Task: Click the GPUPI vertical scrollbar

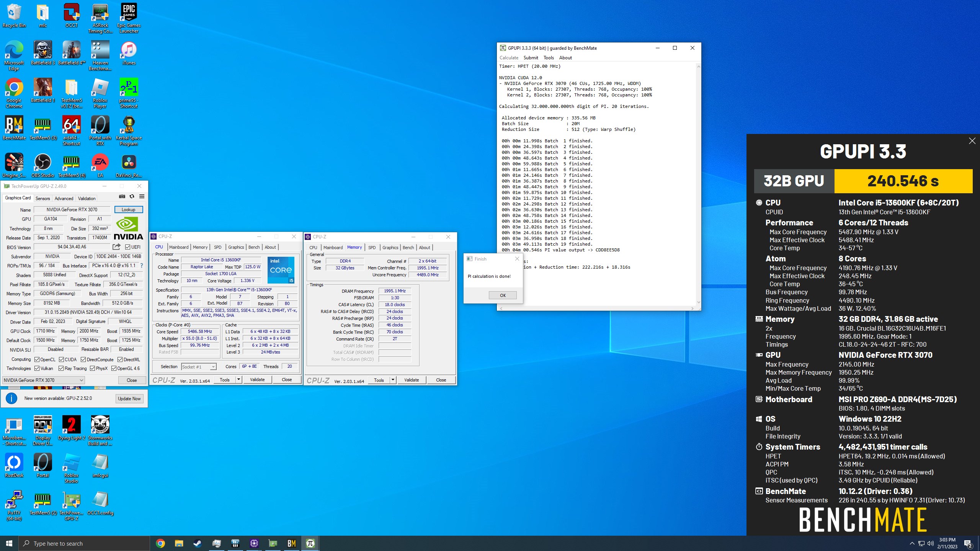Action: tap(698, 184)
